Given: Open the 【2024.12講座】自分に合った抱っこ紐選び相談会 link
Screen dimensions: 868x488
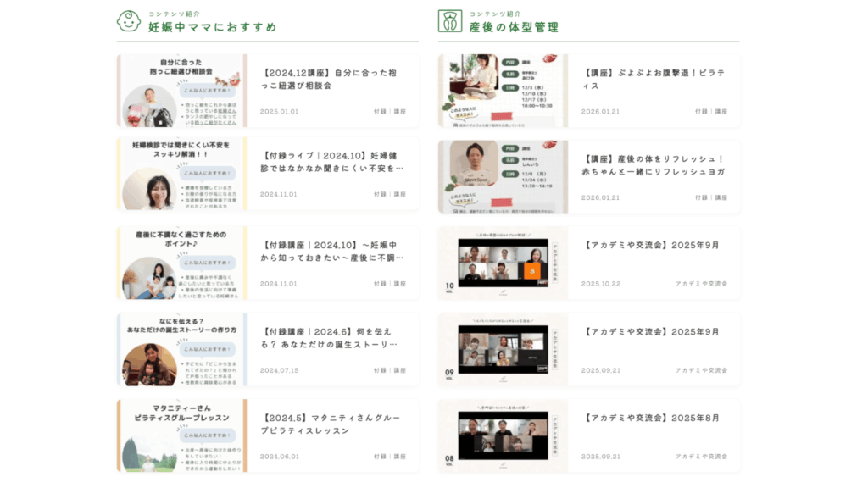Looking at the screenshot, I should pyautogui.click(x=329, y=80).
